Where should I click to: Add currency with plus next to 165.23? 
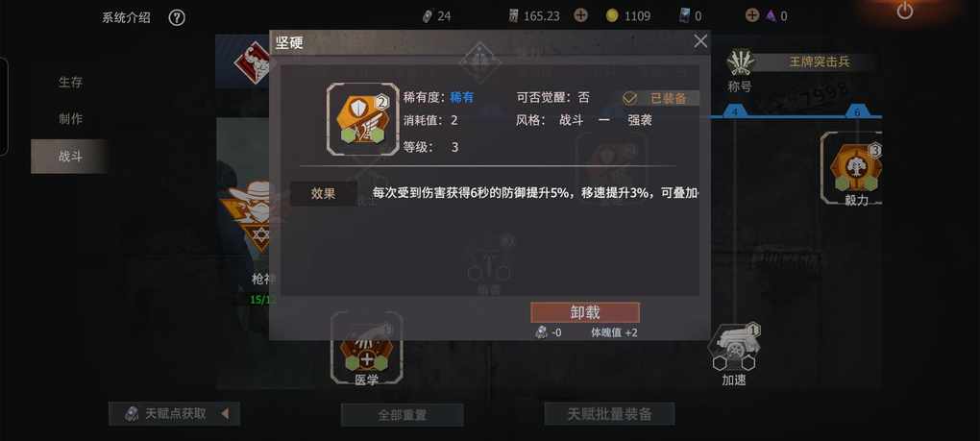coord(580,15)
